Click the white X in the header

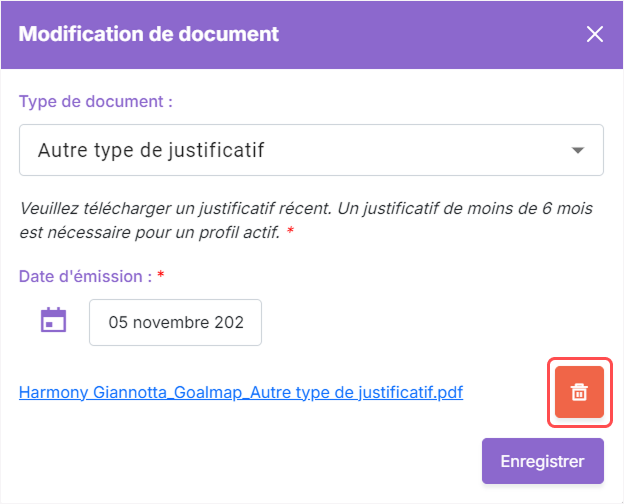(595, 34)
